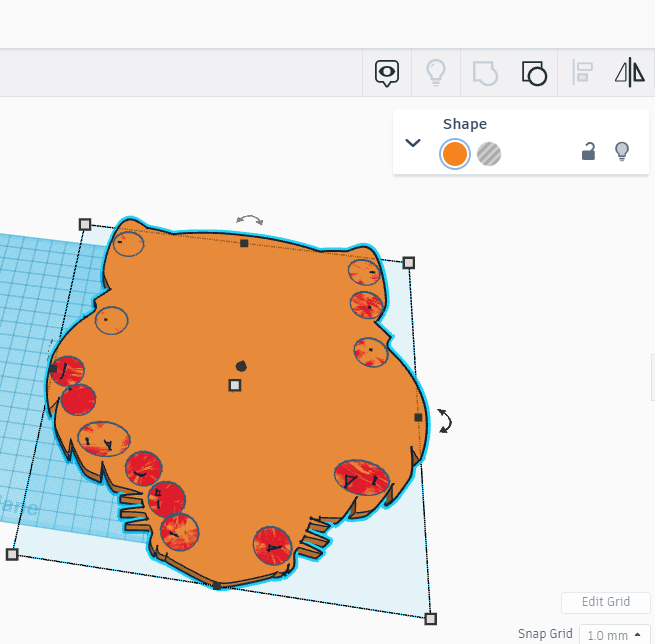Collapse the Shape panel with chevron

[x=413, y=143]
